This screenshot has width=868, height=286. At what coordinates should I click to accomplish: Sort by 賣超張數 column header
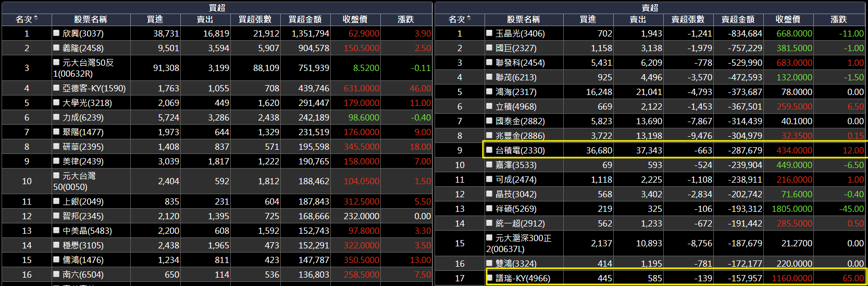(x=688, y=19)
